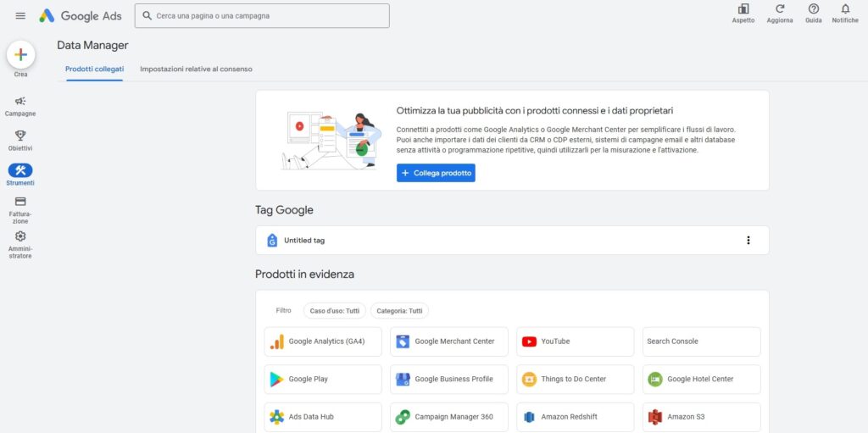Select the Google Merchant Center card

[x=449, y=341]
